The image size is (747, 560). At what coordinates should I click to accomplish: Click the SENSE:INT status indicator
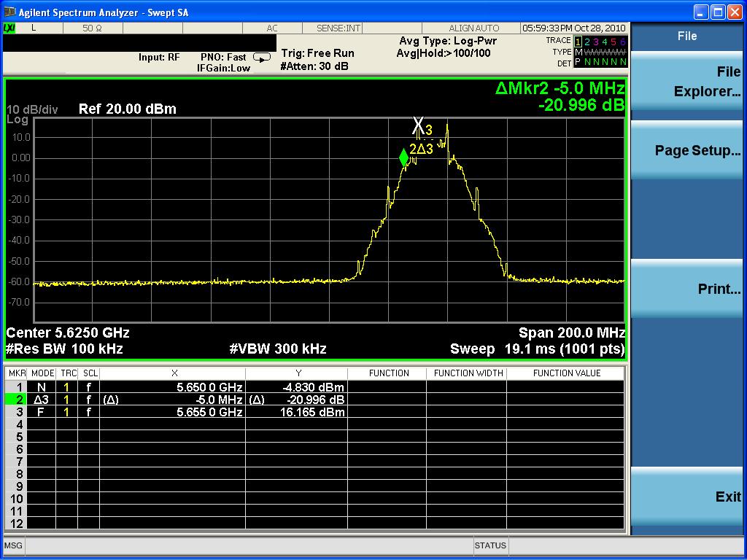tap(338, 28)
